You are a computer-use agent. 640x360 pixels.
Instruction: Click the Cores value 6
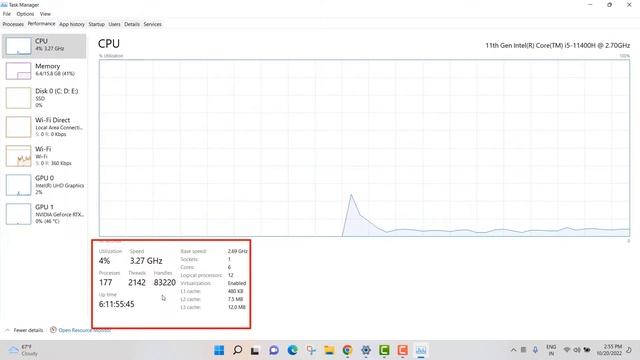click(x=229, y=267)
